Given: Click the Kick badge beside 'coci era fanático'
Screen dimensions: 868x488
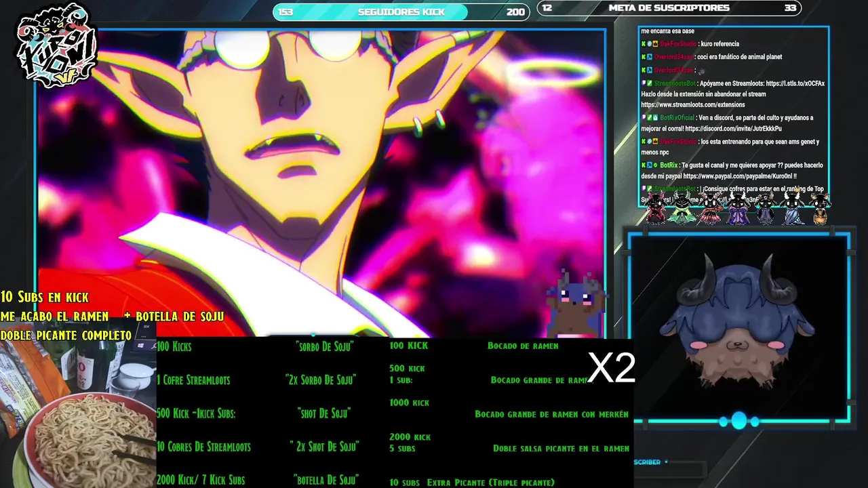Looking at the screenshot, I should [x=644, y=57].
